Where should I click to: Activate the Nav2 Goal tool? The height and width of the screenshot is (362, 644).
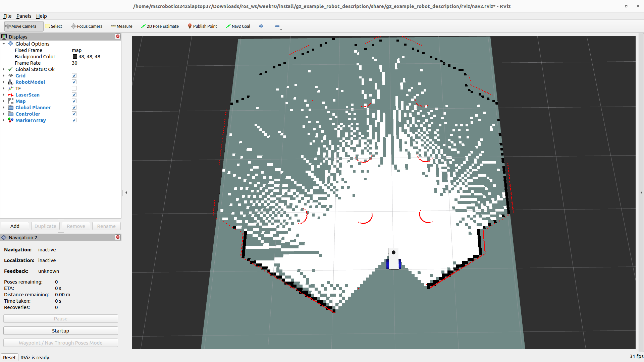pyautogui.click(x=238, y=26)
